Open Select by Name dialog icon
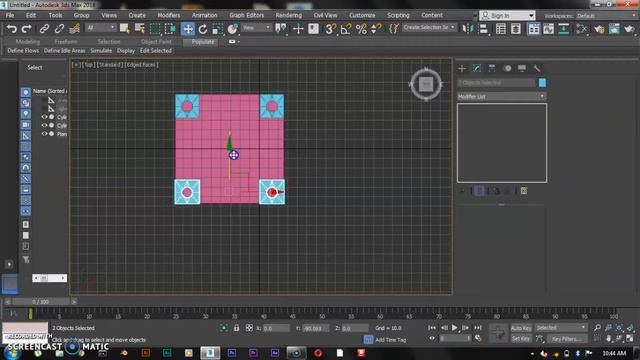The image size is (640, 360). [140, 29]
